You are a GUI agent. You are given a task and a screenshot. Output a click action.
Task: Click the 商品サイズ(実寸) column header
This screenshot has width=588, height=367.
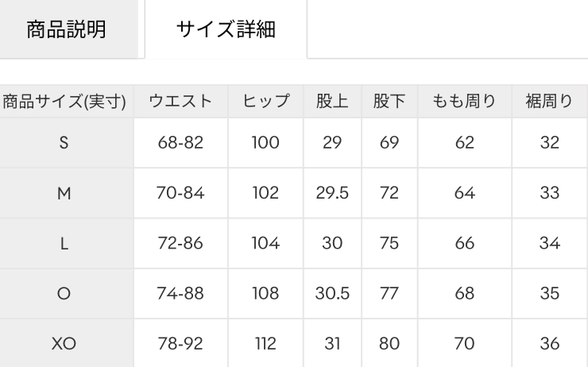(64, 102)
